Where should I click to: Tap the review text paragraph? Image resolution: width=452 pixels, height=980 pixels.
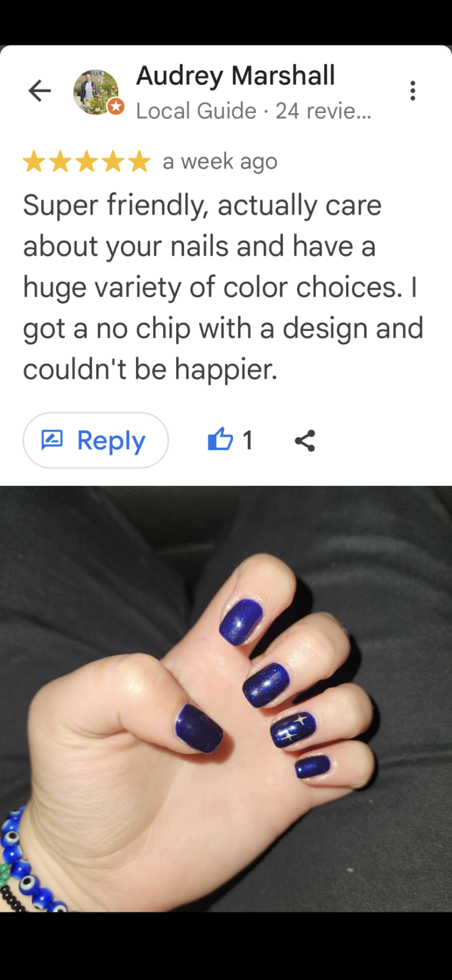(223, 287)
